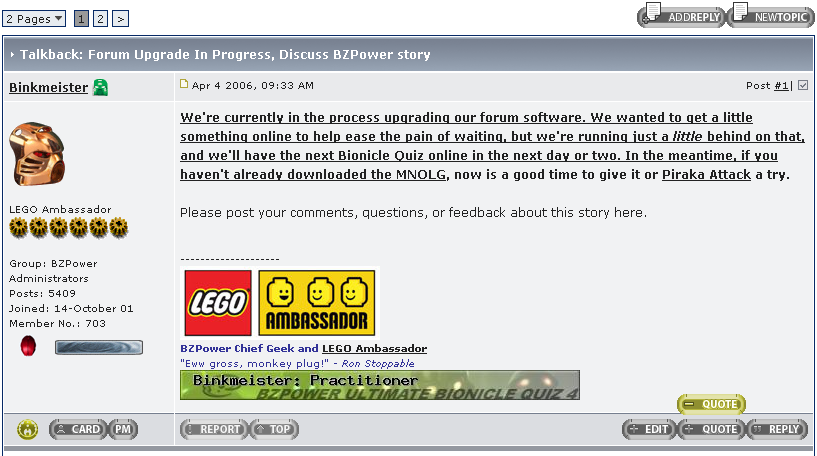Click the green member icon beside Binkmeister
The width and height of the screenshot is (817, 456).
point(101,87)
